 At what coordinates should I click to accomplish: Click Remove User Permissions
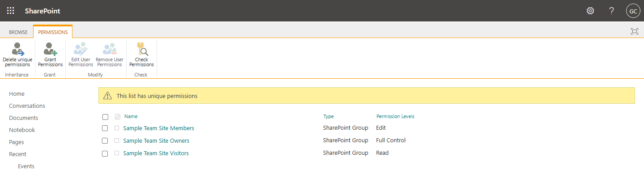coord(110,55)
